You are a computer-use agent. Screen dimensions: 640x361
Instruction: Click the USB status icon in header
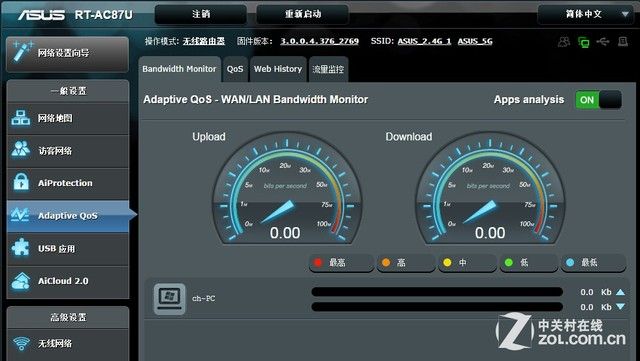603,41
